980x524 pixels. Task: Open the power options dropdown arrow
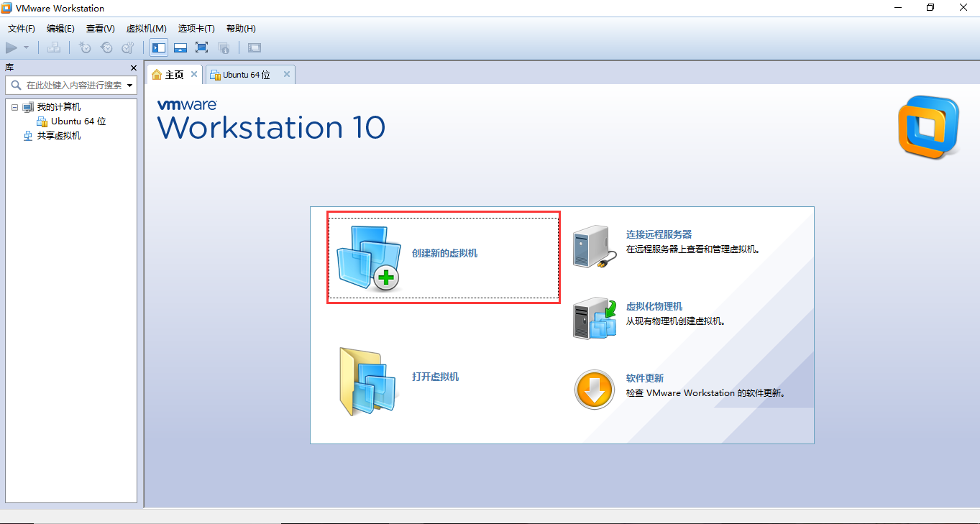26,47
